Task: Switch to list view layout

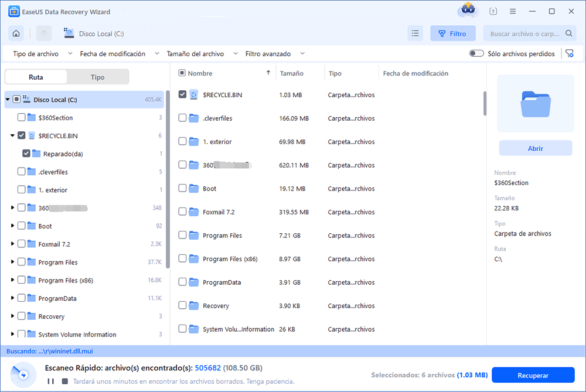Action: click(x=415, y=33)
